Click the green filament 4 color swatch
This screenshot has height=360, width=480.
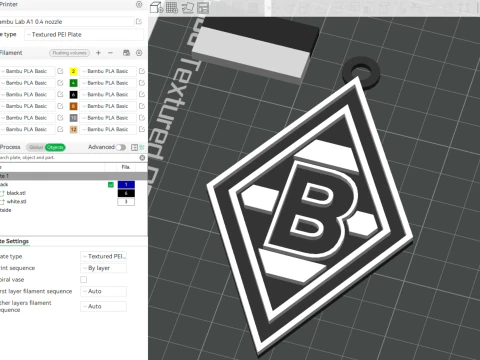[73, 83]
